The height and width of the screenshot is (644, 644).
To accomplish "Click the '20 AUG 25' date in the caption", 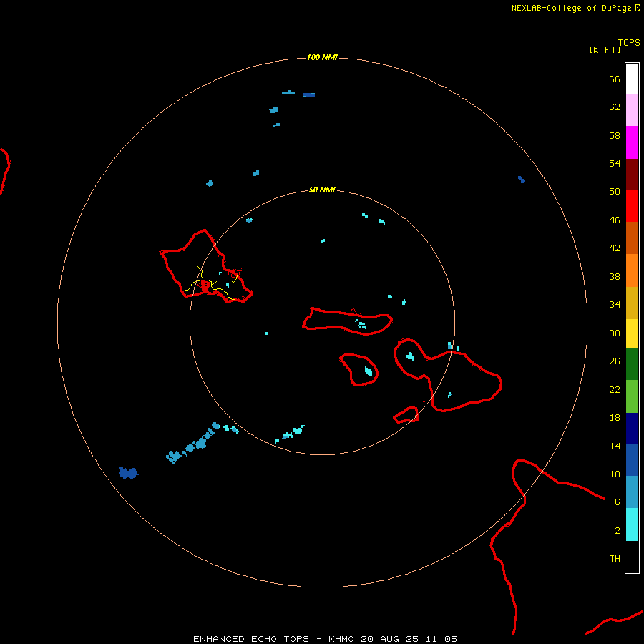I will point(390,639).
